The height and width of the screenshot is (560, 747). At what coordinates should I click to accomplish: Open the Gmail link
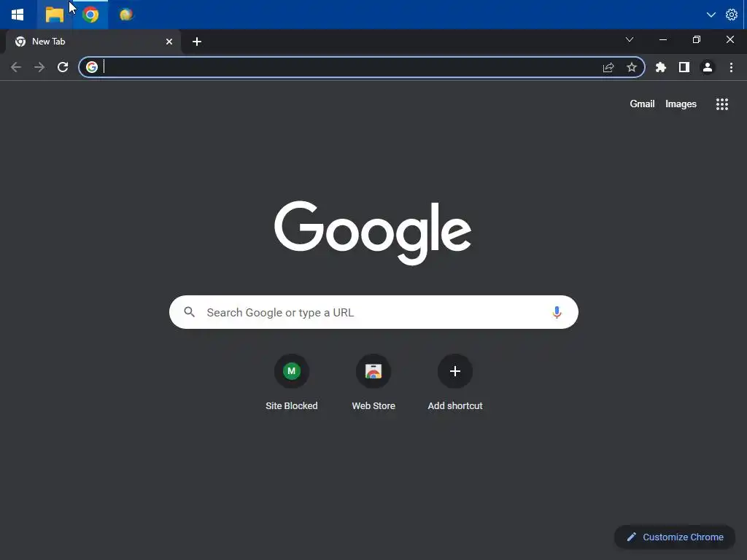click(642, 104)
